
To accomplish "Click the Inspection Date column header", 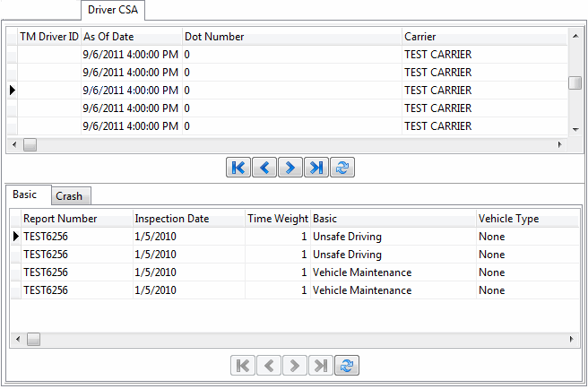I will click(187, 219).
